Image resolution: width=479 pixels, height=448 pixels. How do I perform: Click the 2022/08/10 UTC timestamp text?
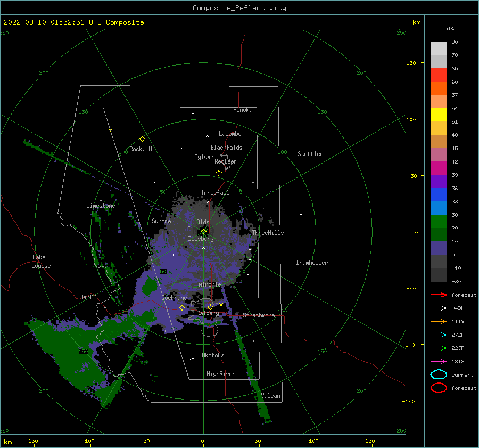(73, 22)
